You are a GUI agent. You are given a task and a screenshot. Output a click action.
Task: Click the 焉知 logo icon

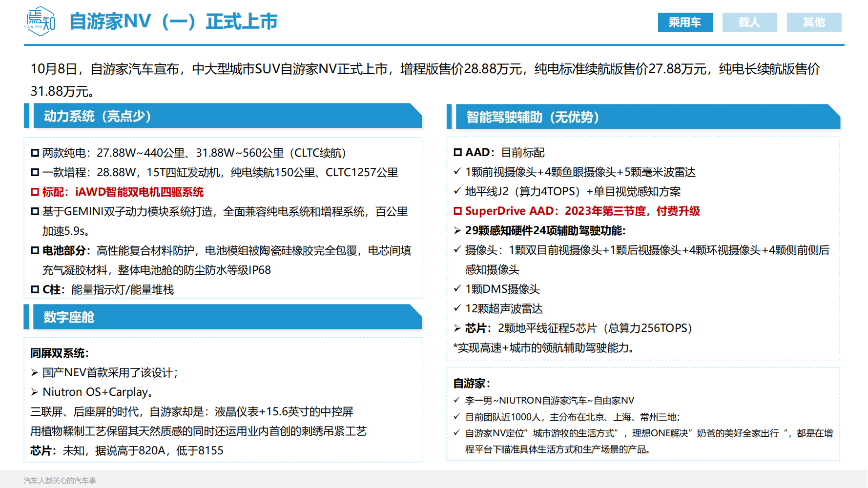coord(40,21)
